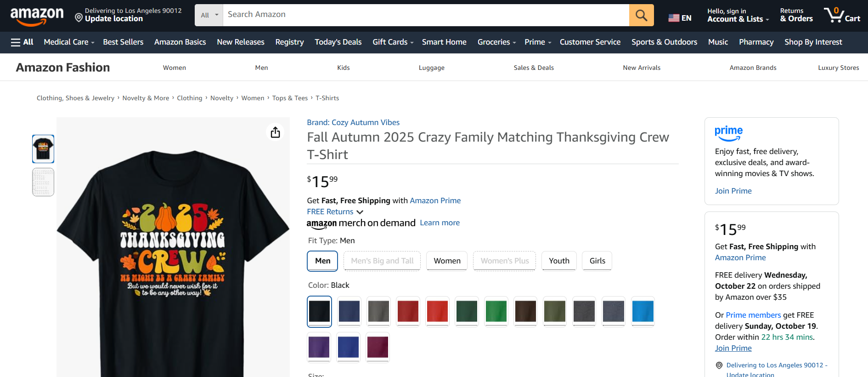The image size is (868, 377).
Task: Click the share icon on product image
Action: pyautogui.click(x=275, y=132)
